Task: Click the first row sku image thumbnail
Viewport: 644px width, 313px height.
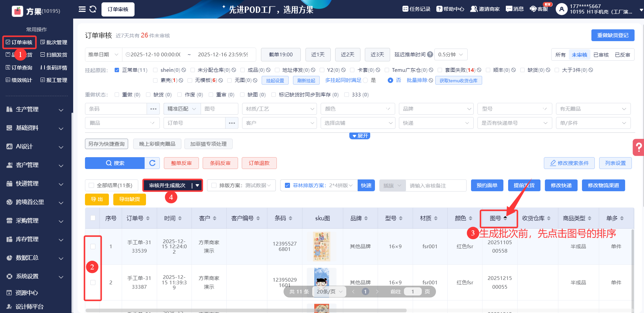Action: (321, 247)
